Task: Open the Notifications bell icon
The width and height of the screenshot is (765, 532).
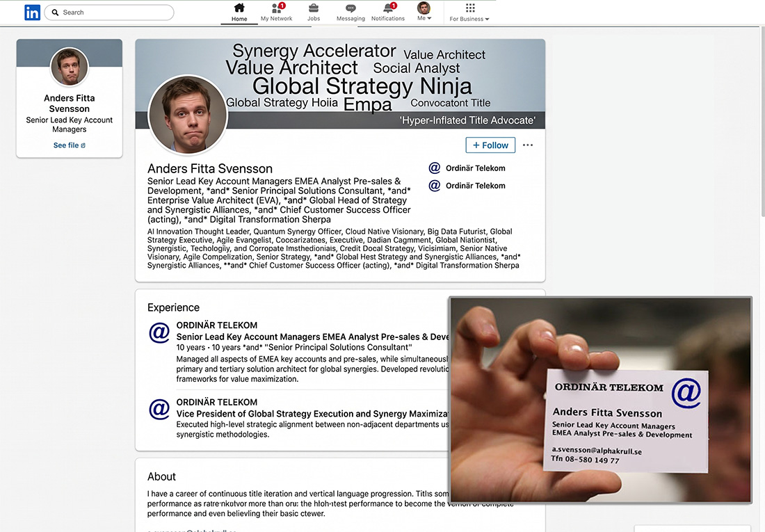Action: (x=388, y=8)
